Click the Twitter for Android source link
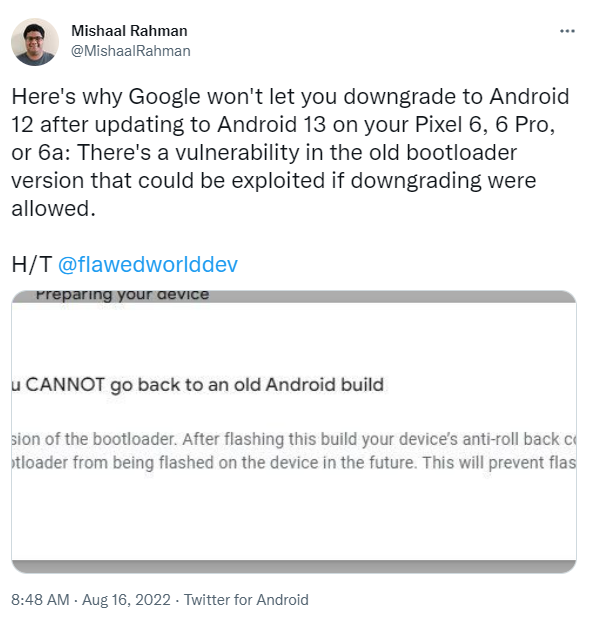The height and width of the screenshot is (622, 590). (246, 599)
